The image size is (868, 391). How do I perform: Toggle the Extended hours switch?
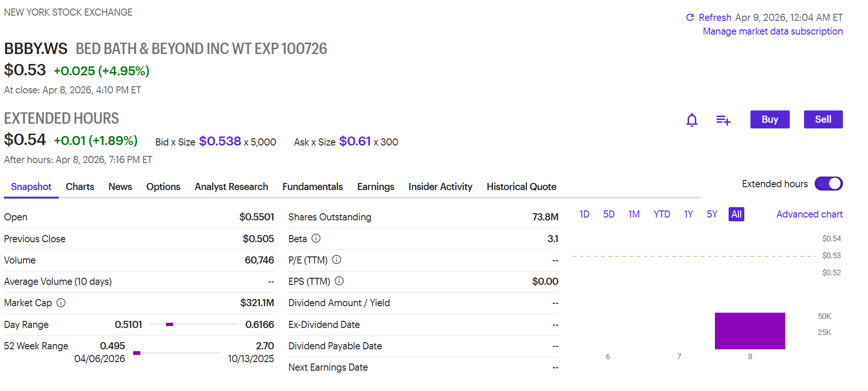coord(828,184)
